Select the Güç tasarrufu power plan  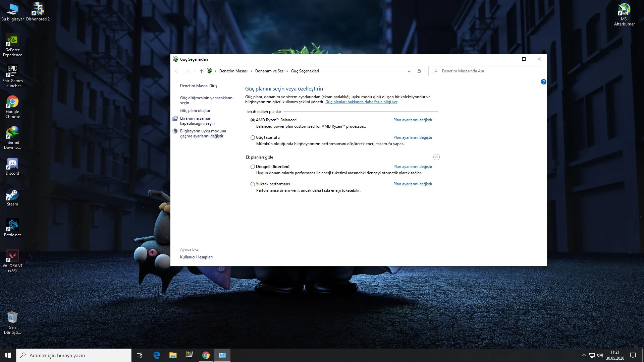pos(253,137)
